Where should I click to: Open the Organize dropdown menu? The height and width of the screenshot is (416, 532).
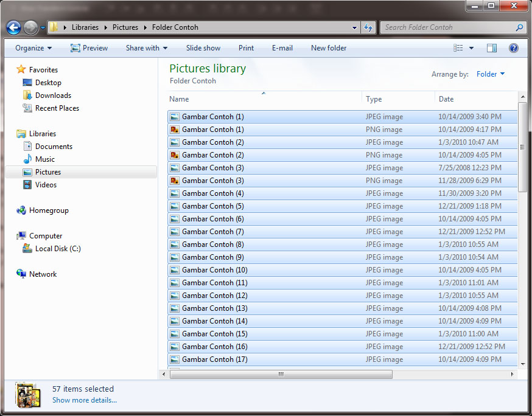tap(33, 48)
